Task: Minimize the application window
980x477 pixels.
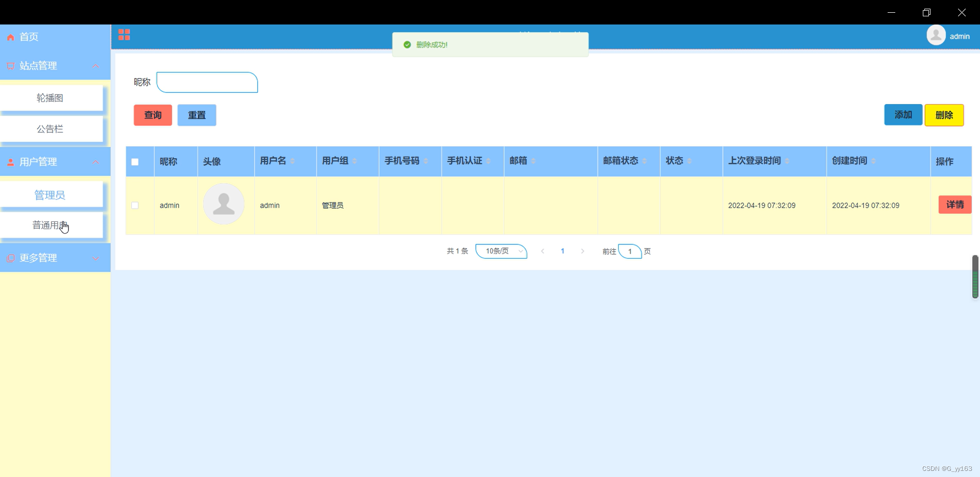Action: pyautogui.click(x=892, y=12)
